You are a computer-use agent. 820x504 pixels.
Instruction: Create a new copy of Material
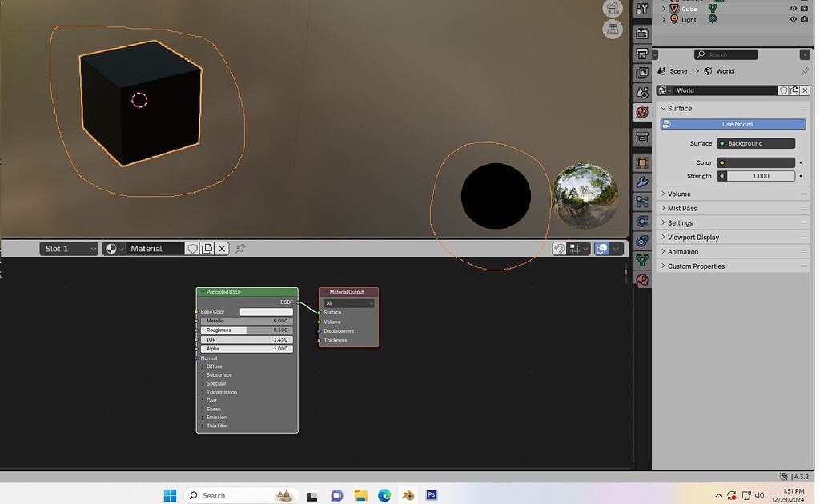pyautogui.click(x=207, y=249)
